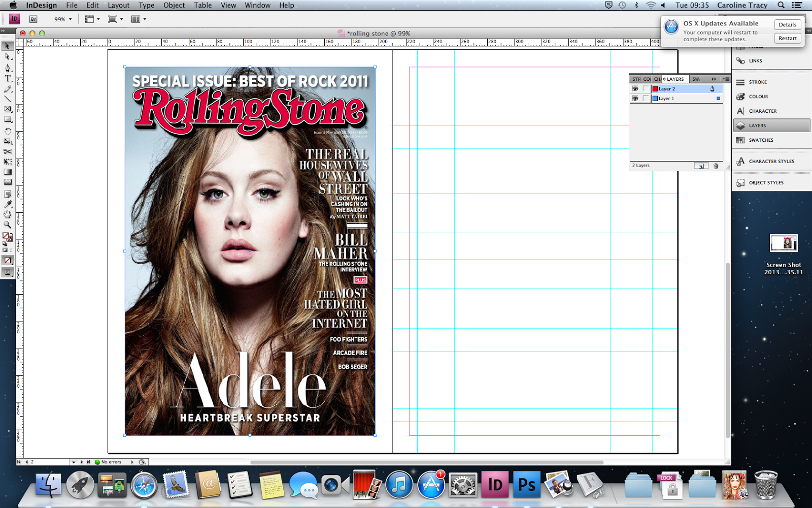The width and height of the screenshot is (812, 508).
Task: Open the Window menu
Action: (x=258, y=5)
